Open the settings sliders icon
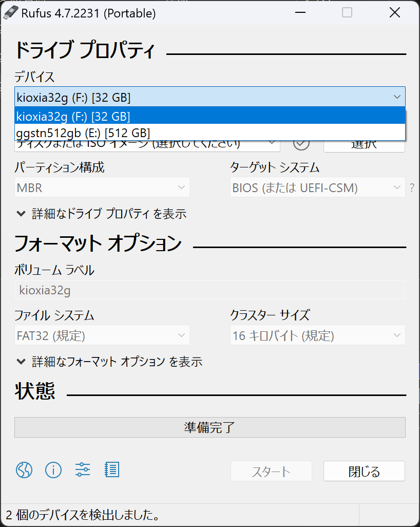 point(83,469)
